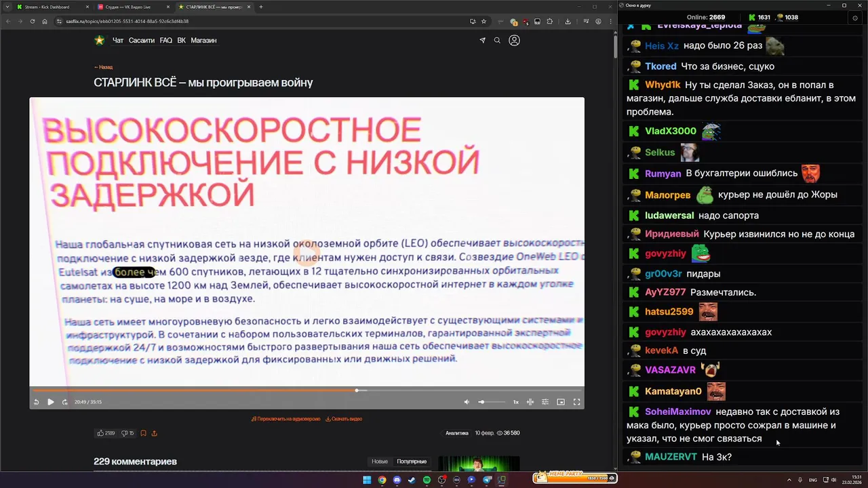The width and height of the screenshot is (868, 488).
Task: Open the Chrome extensions puzzle icon
Action: [550, 21]
